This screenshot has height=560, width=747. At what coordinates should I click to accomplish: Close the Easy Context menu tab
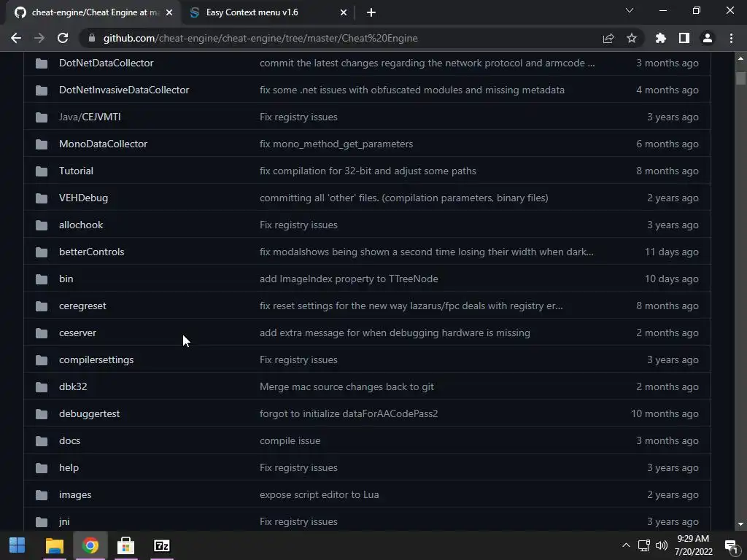click(344, 13)
